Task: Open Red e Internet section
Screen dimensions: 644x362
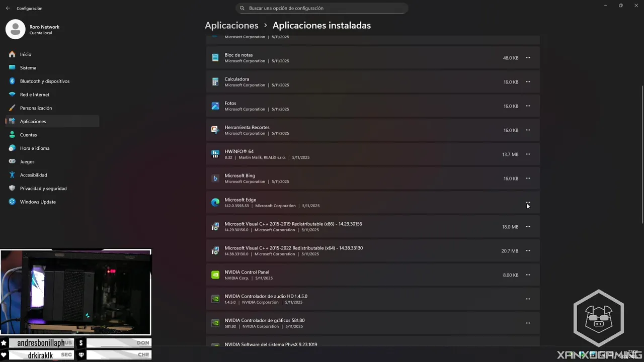Action: point(52,95)
